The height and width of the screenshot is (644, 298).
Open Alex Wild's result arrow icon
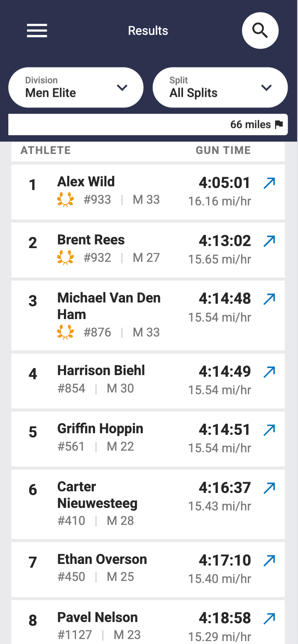click(x=269, y=183)
